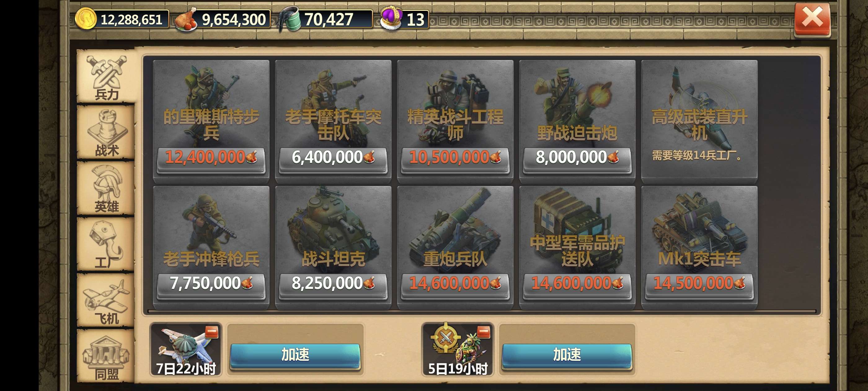Tap the food drumstick resource icon

[186, 20]
